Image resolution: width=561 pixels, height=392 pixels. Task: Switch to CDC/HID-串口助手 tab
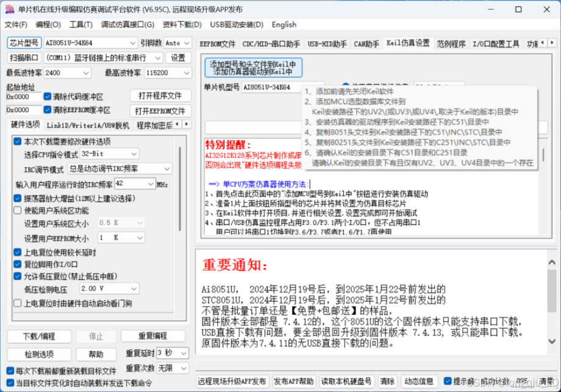[x=271, y=44]
